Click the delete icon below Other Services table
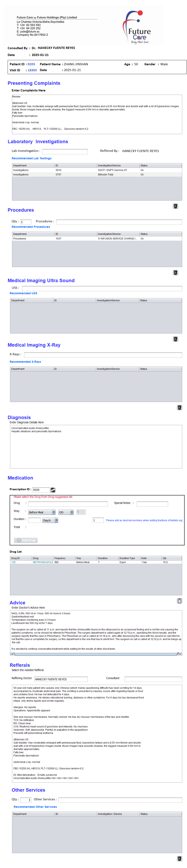The height and width of the screenshot is (868, 187). coord(179,858)
